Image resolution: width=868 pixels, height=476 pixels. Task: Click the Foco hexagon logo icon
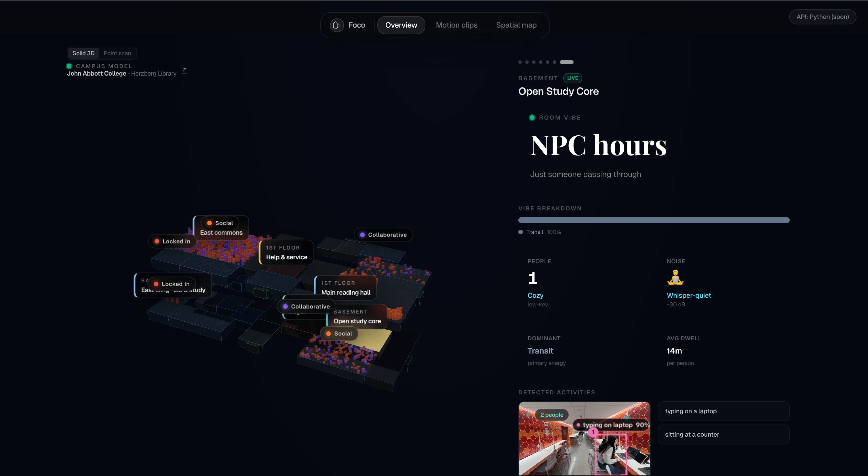point(336,25)
